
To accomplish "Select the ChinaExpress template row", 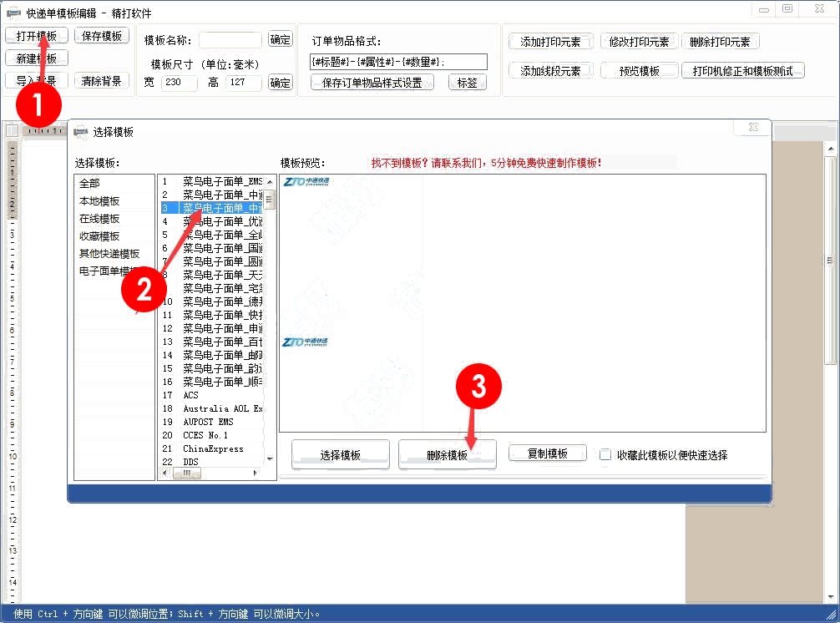I will [214, 448].
